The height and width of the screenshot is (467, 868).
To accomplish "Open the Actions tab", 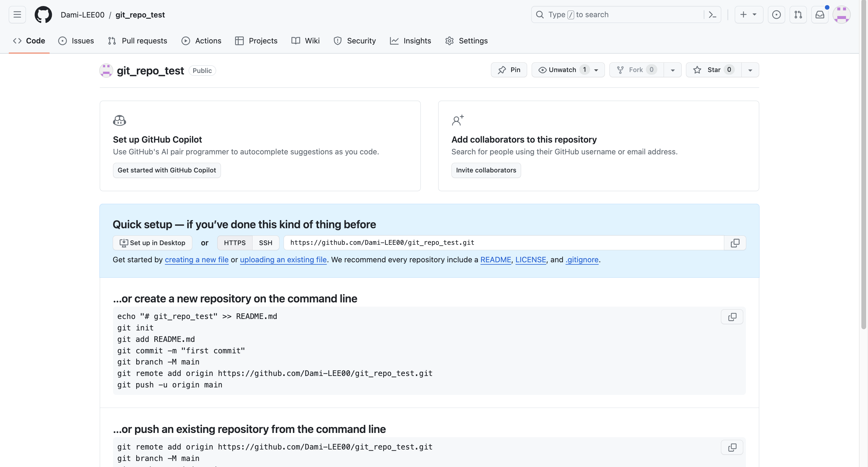I will click(202, 41).
